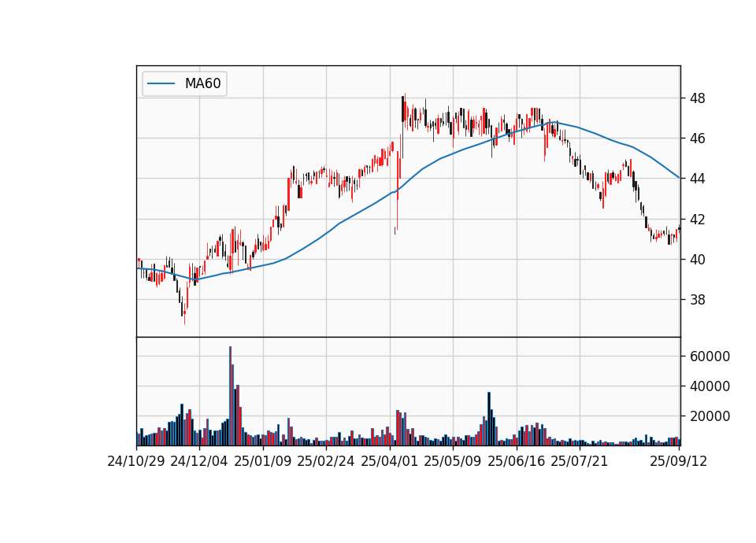Click the 20000 volume axis label
756x543 pixels.
click(x=710, y=416)
